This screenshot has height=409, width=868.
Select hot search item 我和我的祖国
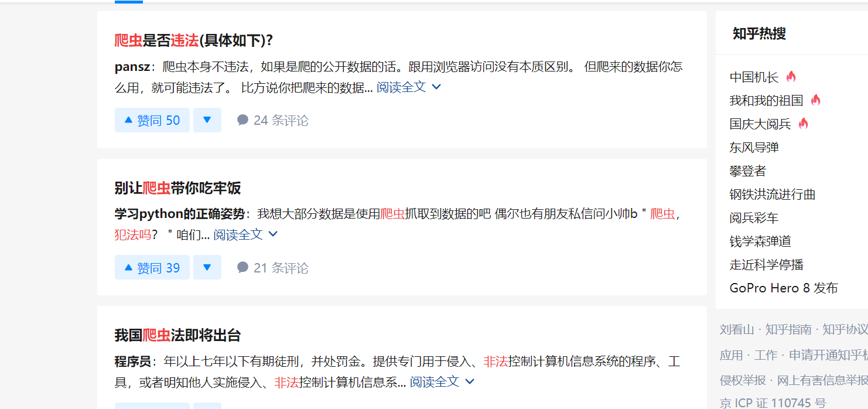pos(766,100)
